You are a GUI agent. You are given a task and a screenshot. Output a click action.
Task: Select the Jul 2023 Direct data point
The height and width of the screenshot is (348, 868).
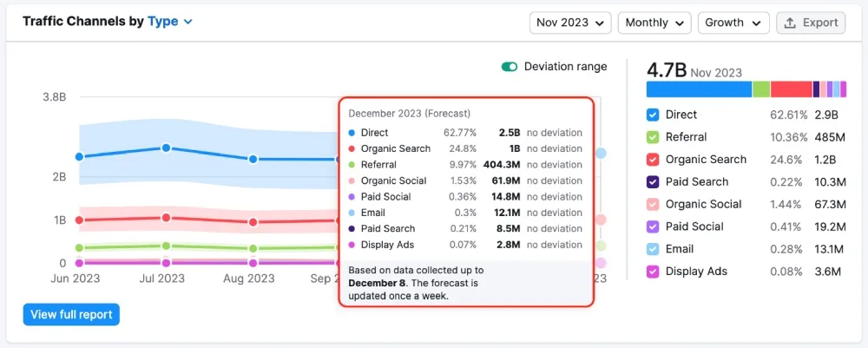(166, 148)
